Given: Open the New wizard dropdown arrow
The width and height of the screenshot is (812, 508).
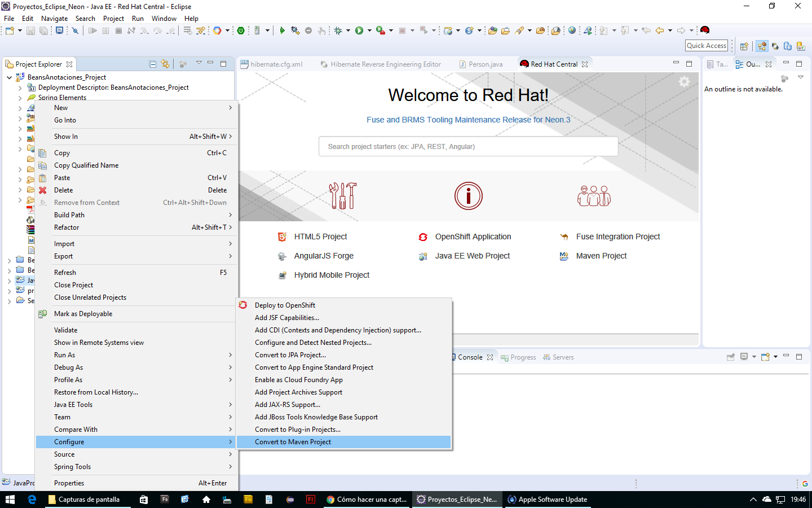Looking at the screenshot, I should click(20, 30).
